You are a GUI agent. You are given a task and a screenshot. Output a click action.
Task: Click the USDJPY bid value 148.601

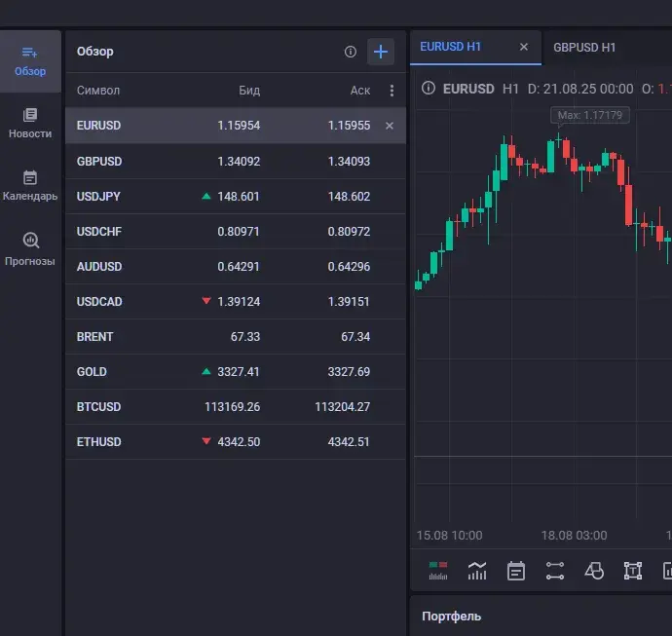pos(239,197)
